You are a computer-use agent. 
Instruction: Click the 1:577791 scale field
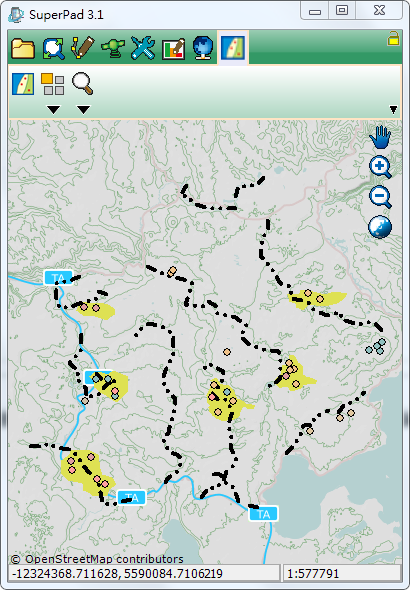pos(342,573)
